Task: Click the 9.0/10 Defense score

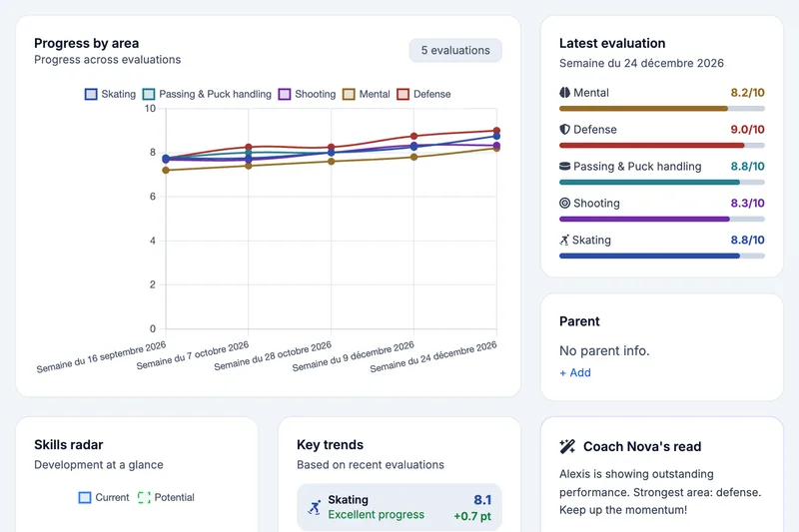Action: point(747,130)
